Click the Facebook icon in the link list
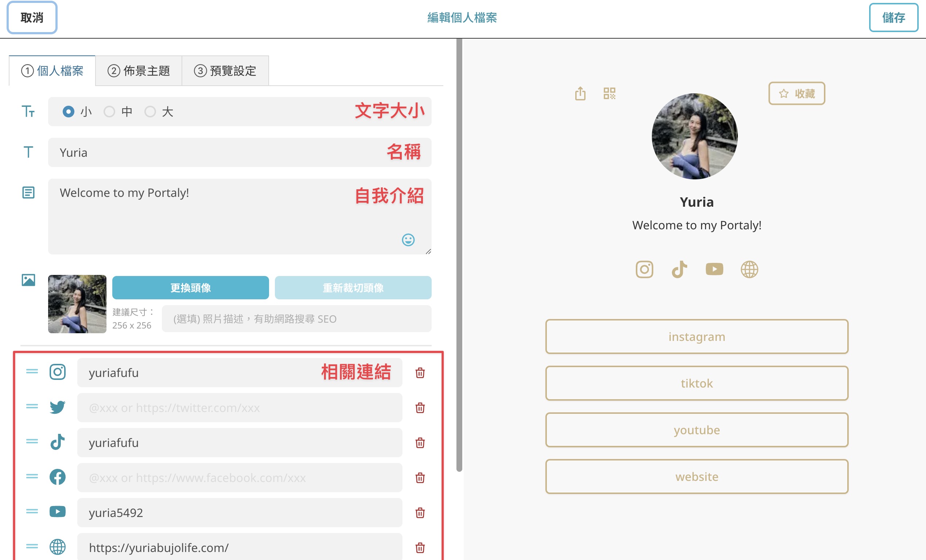Screen dimensions: 926x560 pyautogui.click(x=58, y=477)
